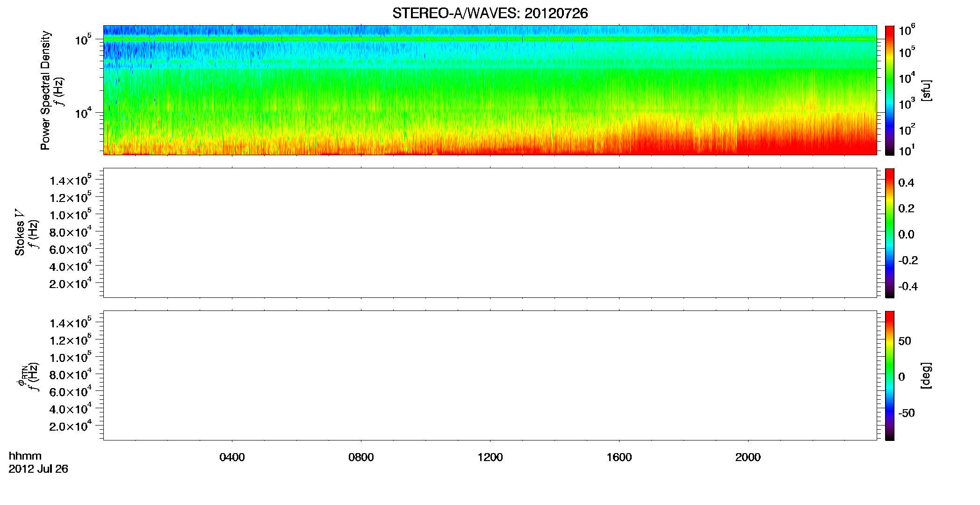
Task: Click the power spectral density spectrogram panel
Action: 490,90
